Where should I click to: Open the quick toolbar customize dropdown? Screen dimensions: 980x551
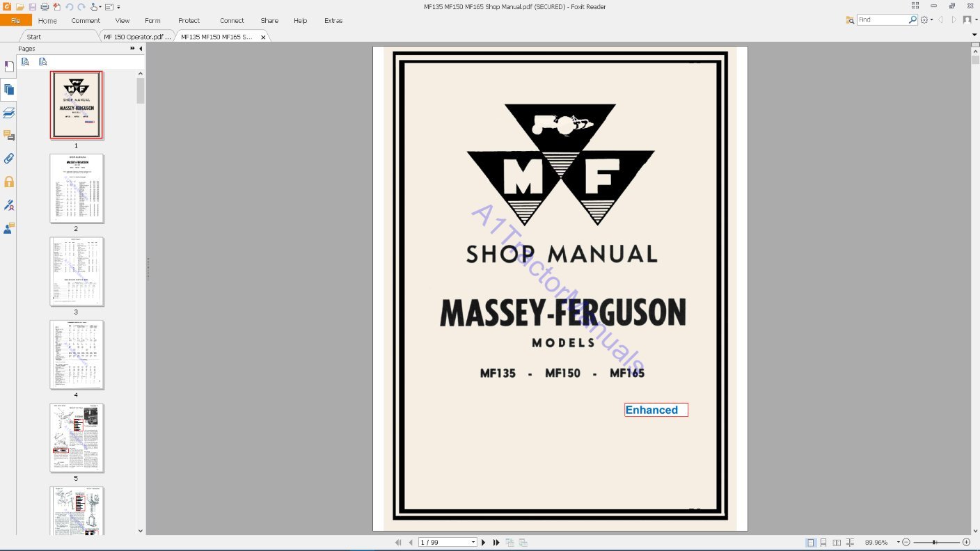(118, 6)
